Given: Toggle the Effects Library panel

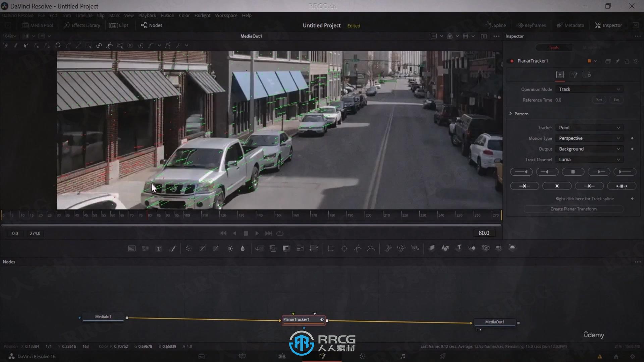Looking at the screenshot, I should (x=82, y=25).
